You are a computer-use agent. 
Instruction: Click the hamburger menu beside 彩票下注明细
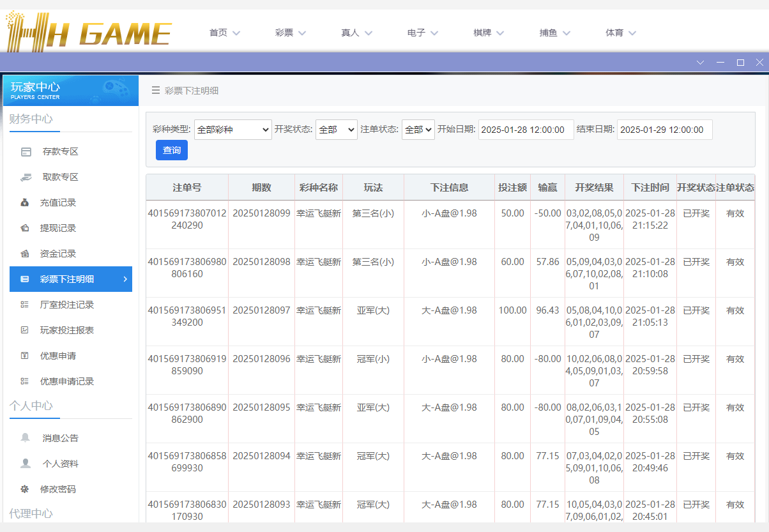(155, 91)
